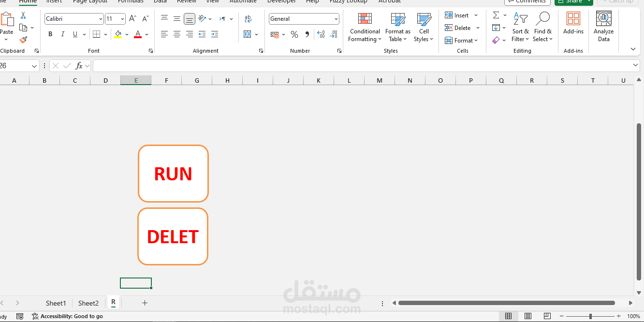644x322 pixels.
Task: Click the RUN macro button
Action: [x=173, y=174]
